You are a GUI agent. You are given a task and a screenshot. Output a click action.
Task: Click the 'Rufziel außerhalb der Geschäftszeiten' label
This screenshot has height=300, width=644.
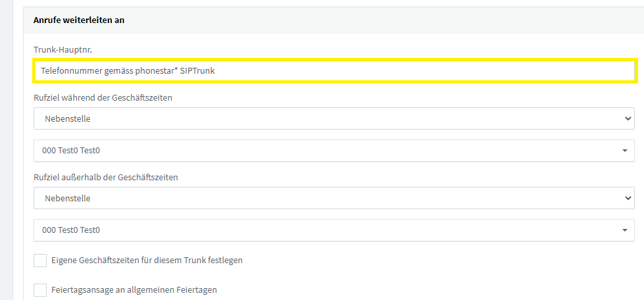(x=105, y=178)
